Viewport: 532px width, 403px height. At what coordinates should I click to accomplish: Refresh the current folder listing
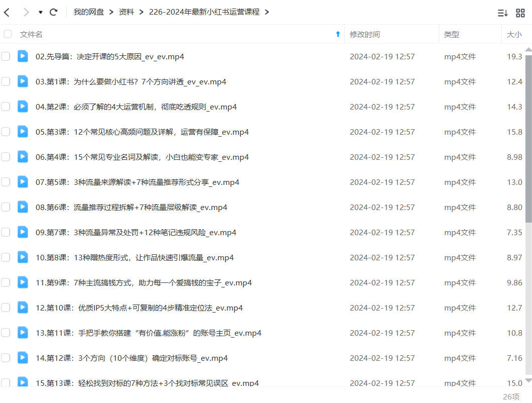click(x=53, y=13)
